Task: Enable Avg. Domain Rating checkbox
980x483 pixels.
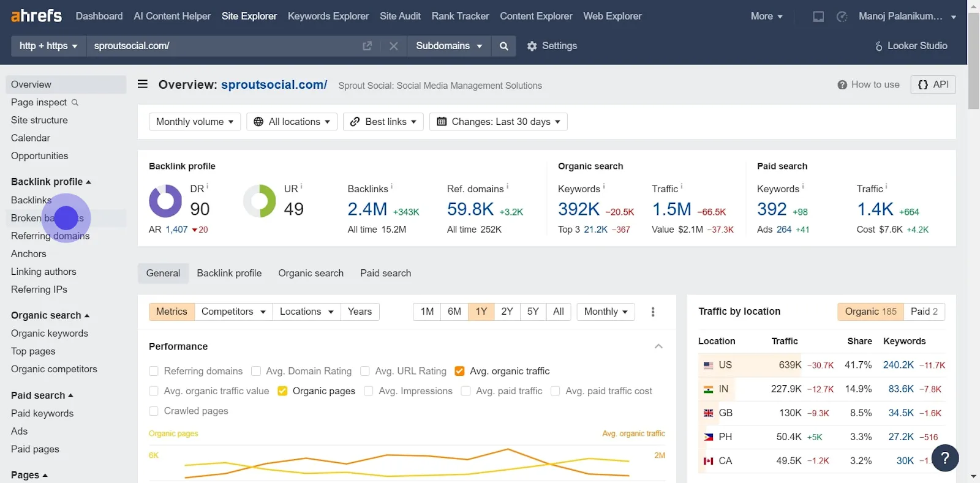Action: click(256, 371)
